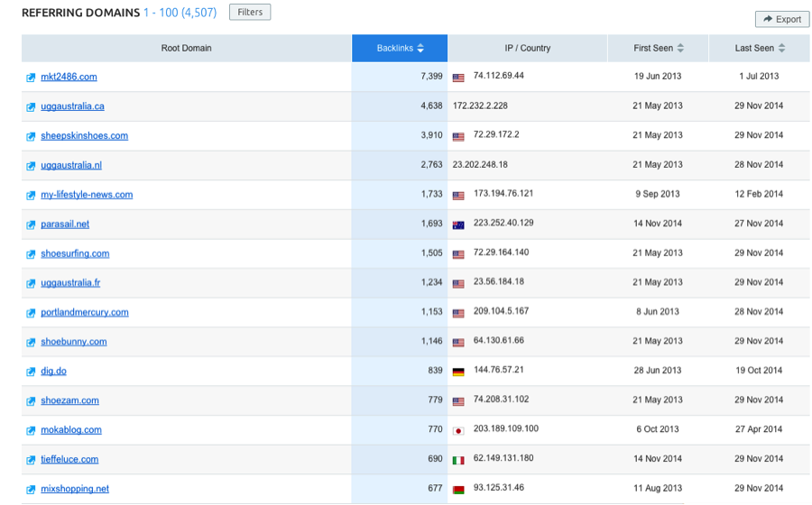Click US flag next to 74.208.31.102

tap(458, 401)
